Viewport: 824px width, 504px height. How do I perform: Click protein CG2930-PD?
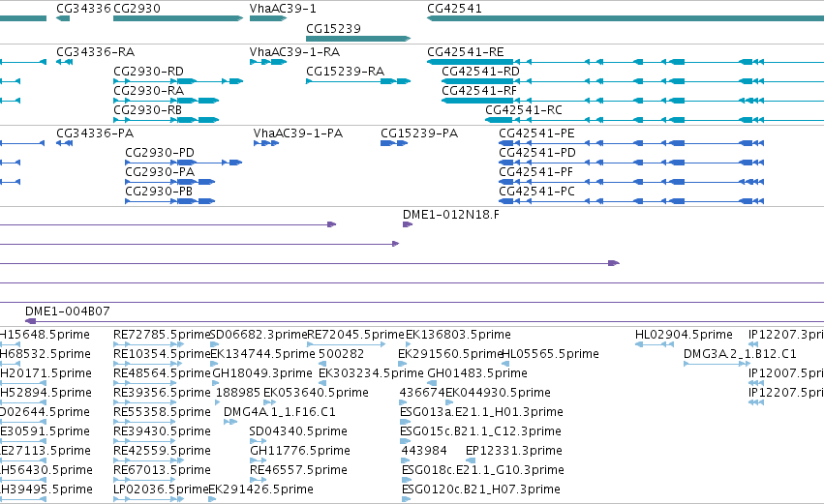point(160,153)
